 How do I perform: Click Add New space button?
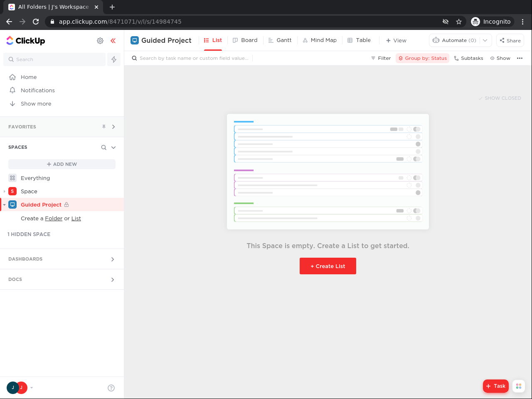[62, 164]
